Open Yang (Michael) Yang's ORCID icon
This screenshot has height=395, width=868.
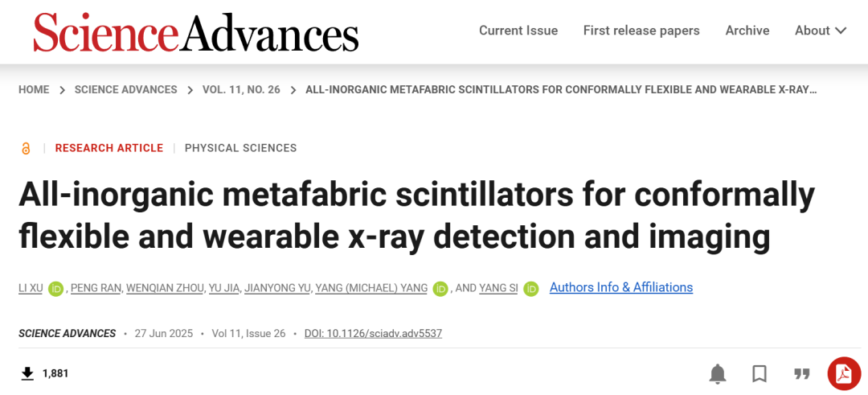pyautogui.click(x=440, y=288)
